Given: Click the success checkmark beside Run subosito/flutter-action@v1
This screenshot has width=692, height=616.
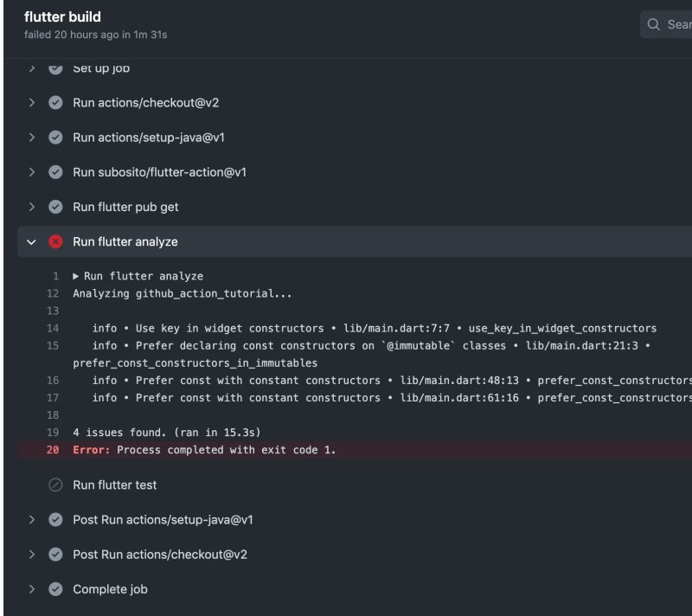Looking at the screenshot, I should 55,172.
